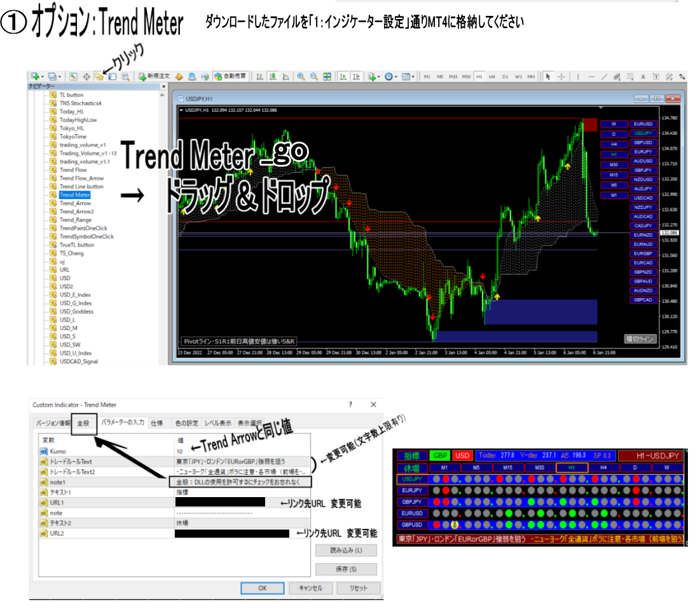The height and width of the screenshot is (609, 700).
Task: Select Trend Meter in the Navigator list
Action: point(74,195)
